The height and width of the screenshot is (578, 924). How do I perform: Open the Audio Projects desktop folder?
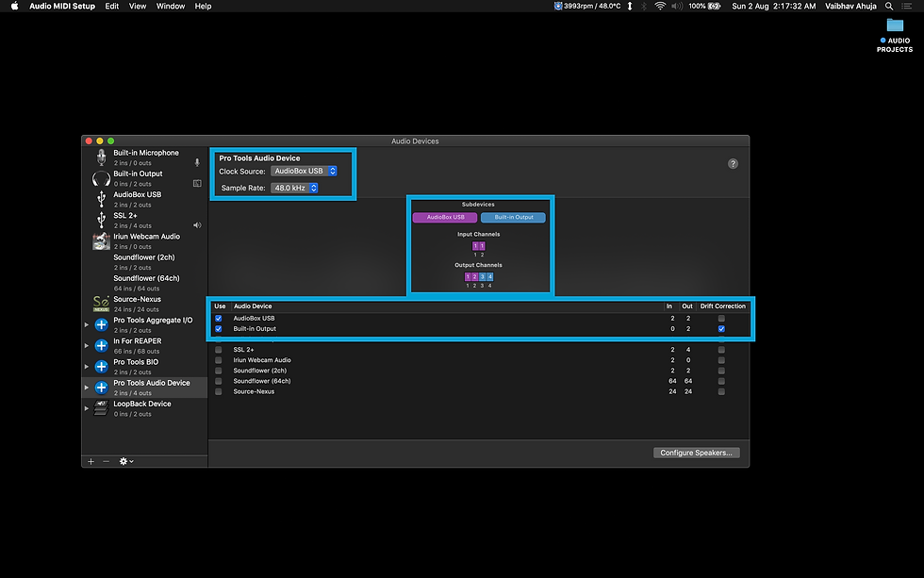click(895, 25)
